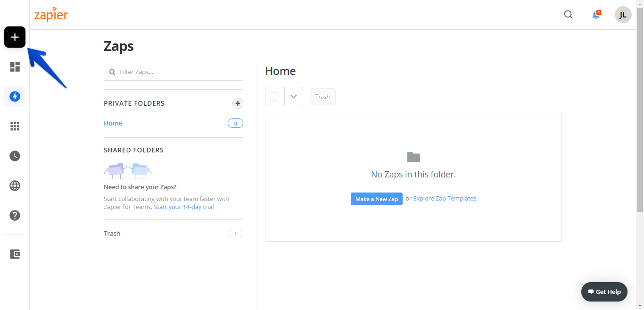The image size is (644, 310).
Task: Open the Trash folder in sidebar
Action: [112, 234]
